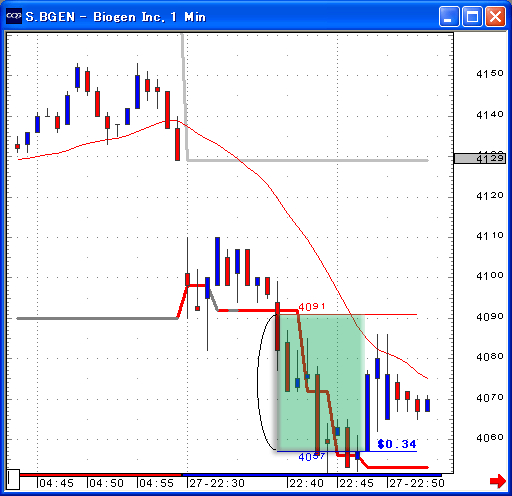
Task: Click the 4150 price axis label
Action: pos(490,74)
